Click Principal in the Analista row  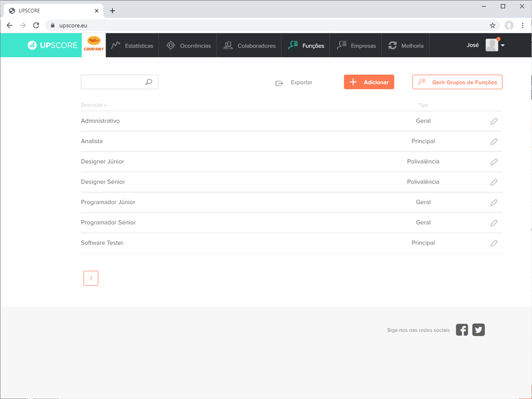(423, 141)
